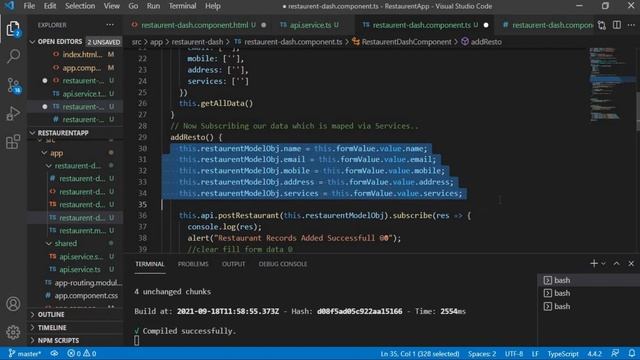Open the Help menu
Screen dimensions: 640x360
[x=213, y=6]
